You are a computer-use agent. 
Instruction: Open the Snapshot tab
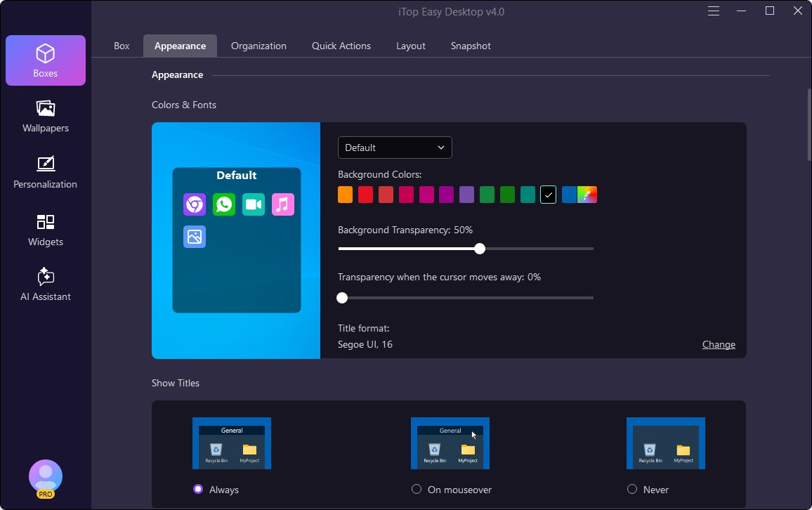pyautogui.click(x=471, y=46)
